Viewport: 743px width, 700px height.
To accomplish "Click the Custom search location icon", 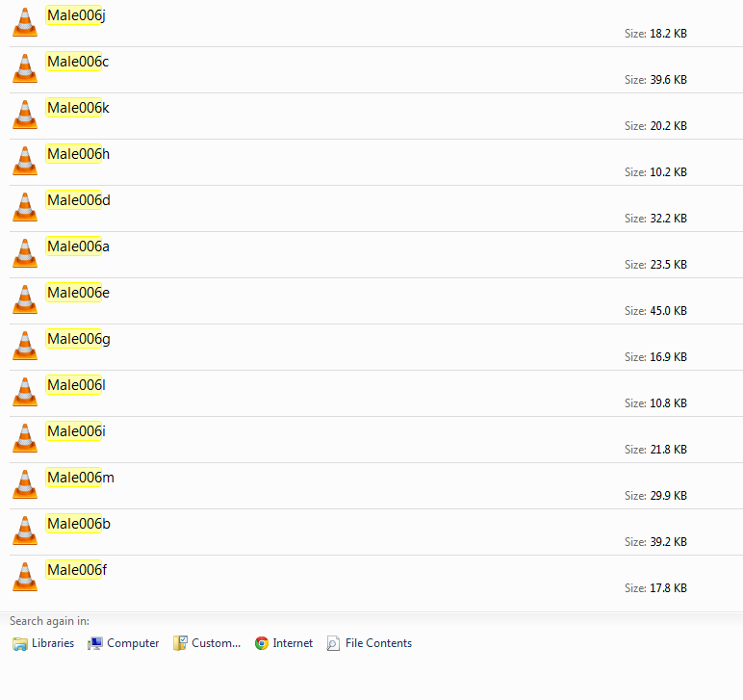I will tap(180, 643).
